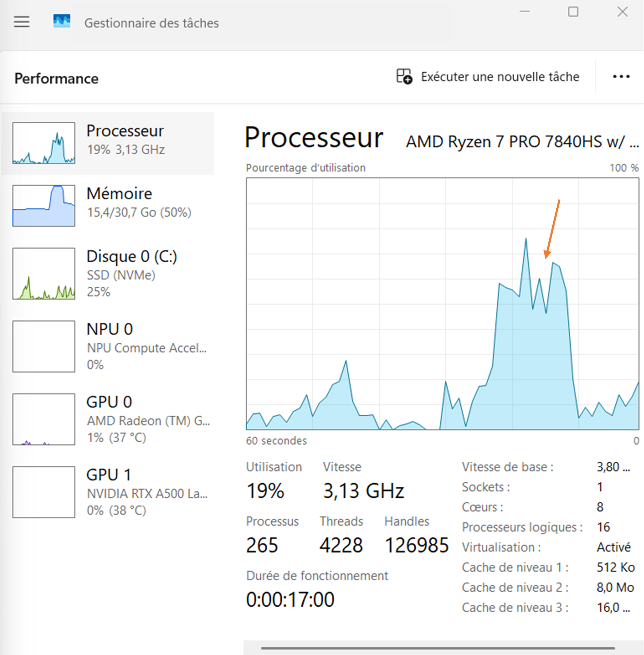644x655 pixels.
Task: Click the Mémoire usage graph thumbnail
Action: 44,205
